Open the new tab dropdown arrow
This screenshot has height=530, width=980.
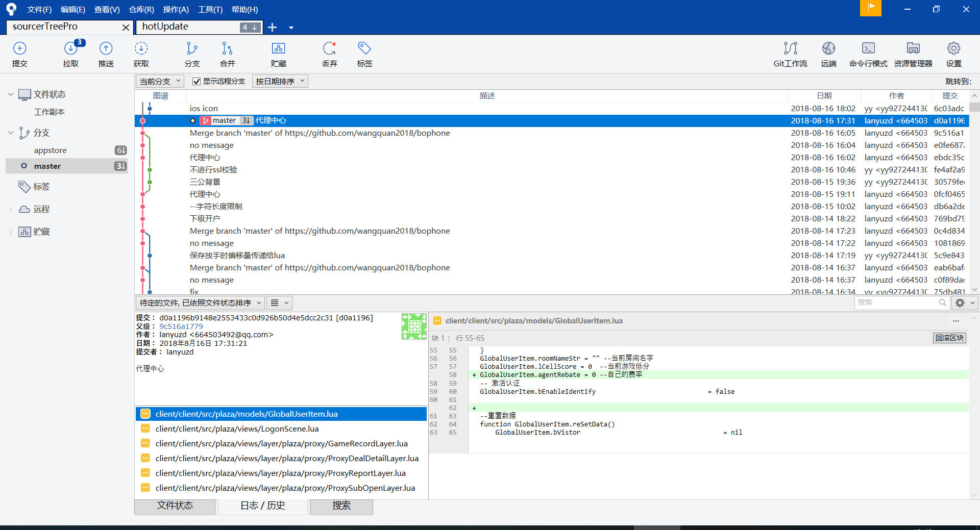[x=291, y=28]
